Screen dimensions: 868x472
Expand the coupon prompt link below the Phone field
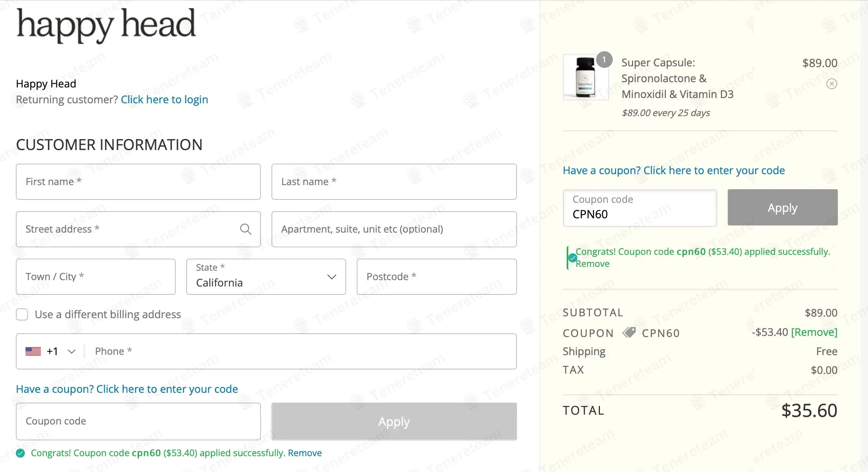pos(127,389)
